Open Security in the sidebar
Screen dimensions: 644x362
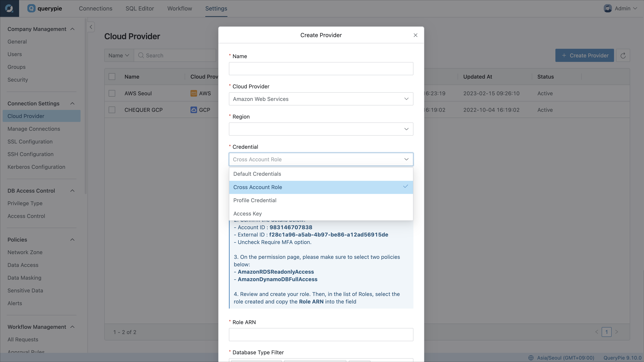(18, 80)
